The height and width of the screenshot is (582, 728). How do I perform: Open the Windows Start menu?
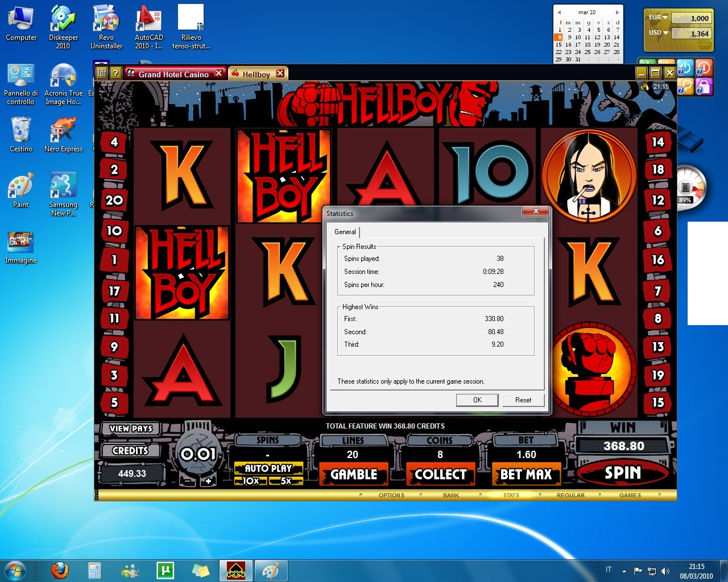point(15,570)
